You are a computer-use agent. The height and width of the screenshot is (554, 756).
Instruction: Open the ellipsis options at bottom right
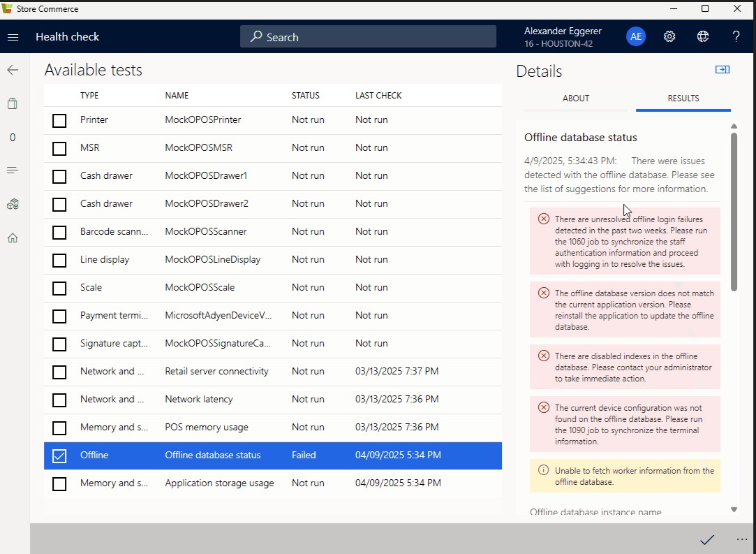pos(741,539)
